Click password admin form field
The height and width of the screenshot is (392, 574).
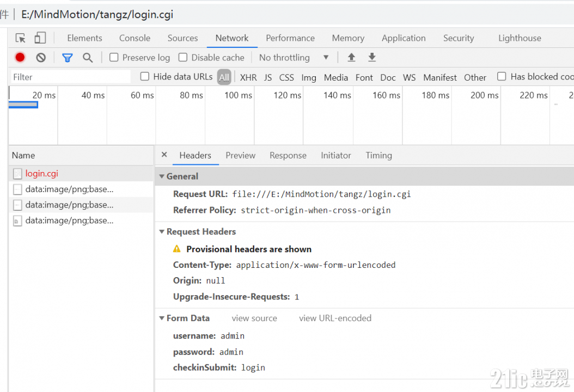[x=208, y=352]
